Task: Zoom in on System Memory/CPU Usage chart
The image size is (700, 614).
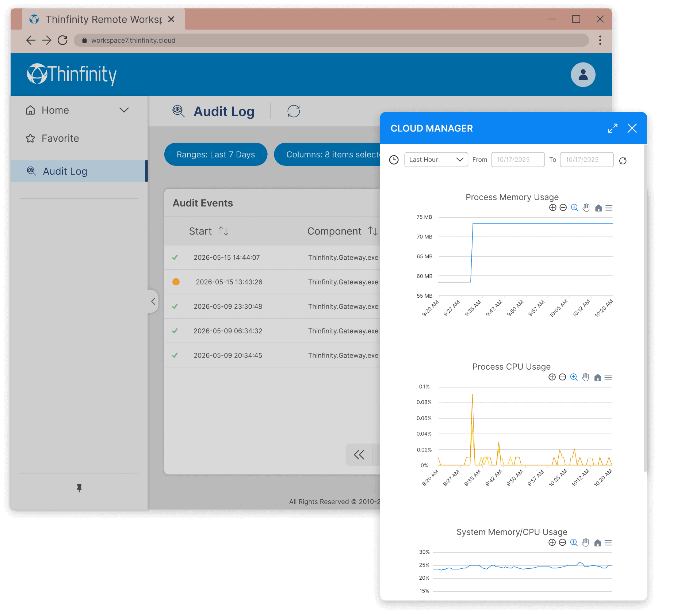Action: pyautogui.click(x=552, y=543)
